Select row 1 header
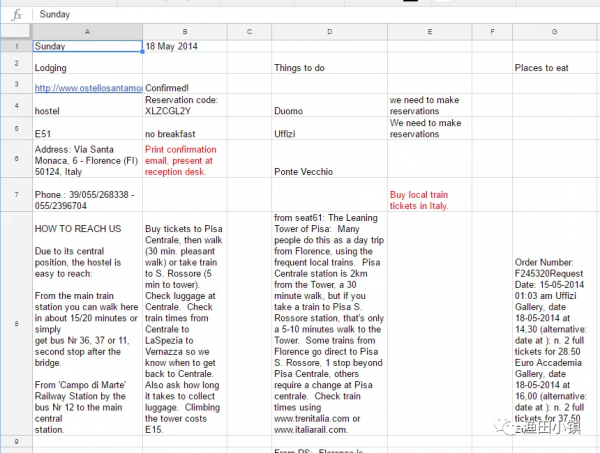 pos(16,47)
